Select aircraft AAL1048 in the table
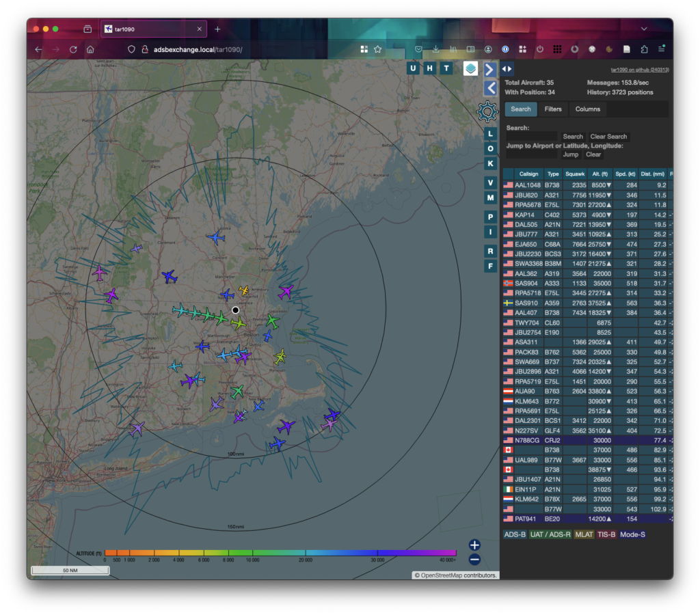The height and width of the screenshot is (615, 700). click(x=588, y=185)
